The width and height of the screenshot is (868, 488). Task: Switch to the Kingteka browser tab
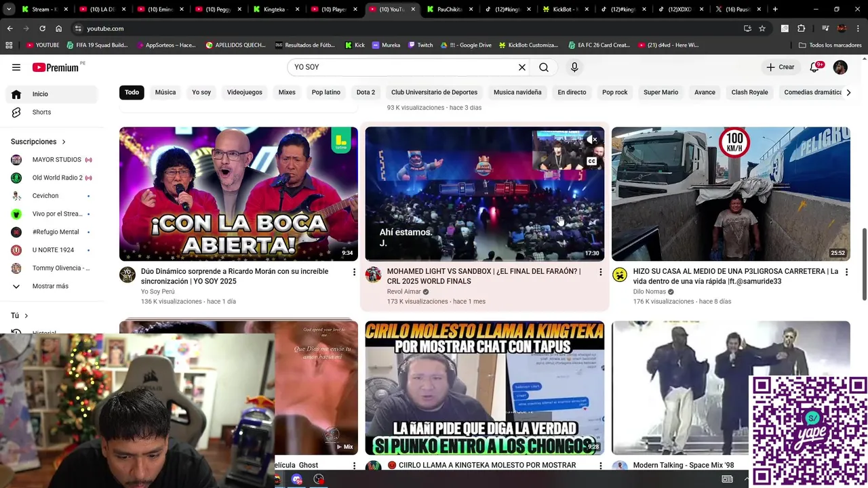pos(277,9)
